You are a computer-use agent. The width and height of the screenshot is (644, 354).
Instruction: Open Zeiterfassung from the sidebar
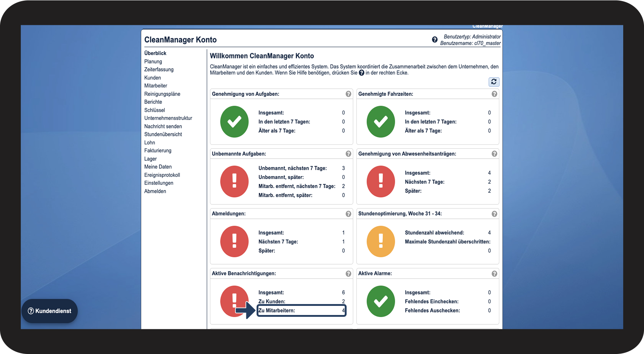coord(159,70)
